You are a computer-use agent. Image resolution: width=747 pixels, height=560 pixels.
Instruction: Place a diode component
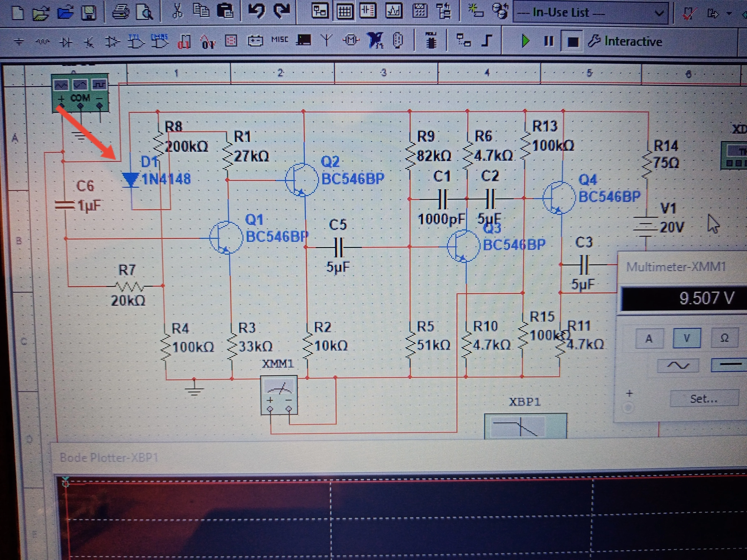pos(66,42)
